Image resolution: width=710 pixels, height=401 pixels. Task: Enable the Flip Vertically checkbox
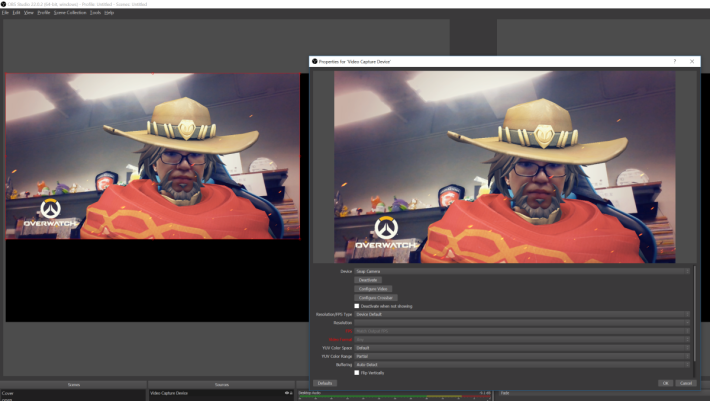(357, 372)
